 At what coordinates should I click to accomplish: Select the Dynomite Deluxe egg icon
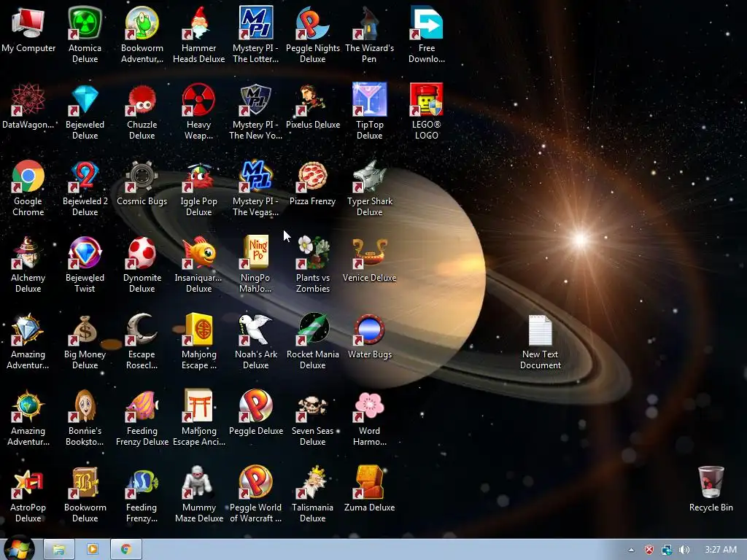[x=142, y=253]
